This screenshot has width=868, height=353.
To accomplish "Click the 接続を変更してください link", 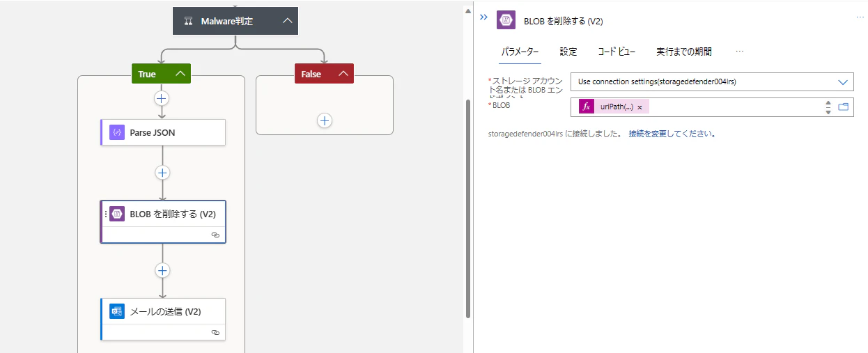I will tap(672, 133).
